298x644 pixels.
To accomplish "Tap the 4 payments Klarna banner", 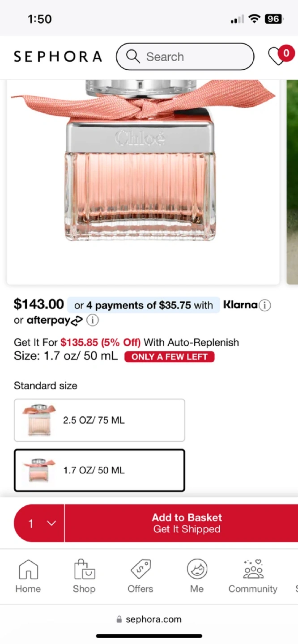I will click(x=143, y=305).
